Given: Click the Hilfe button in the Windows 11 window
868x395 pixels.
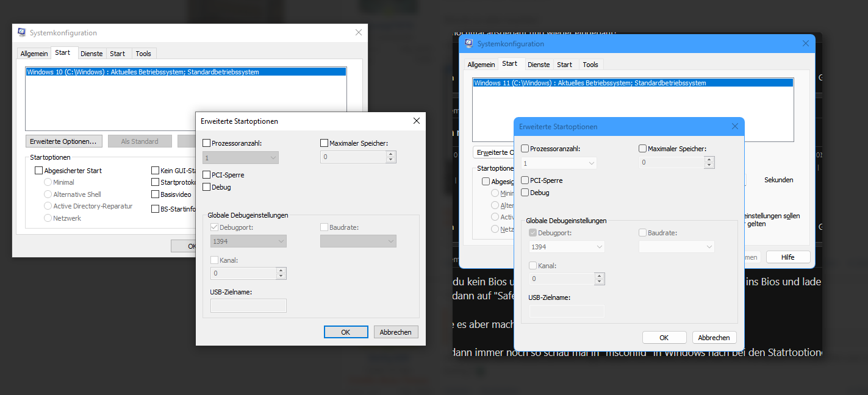Looking at the screenshot, I should 788,257.
